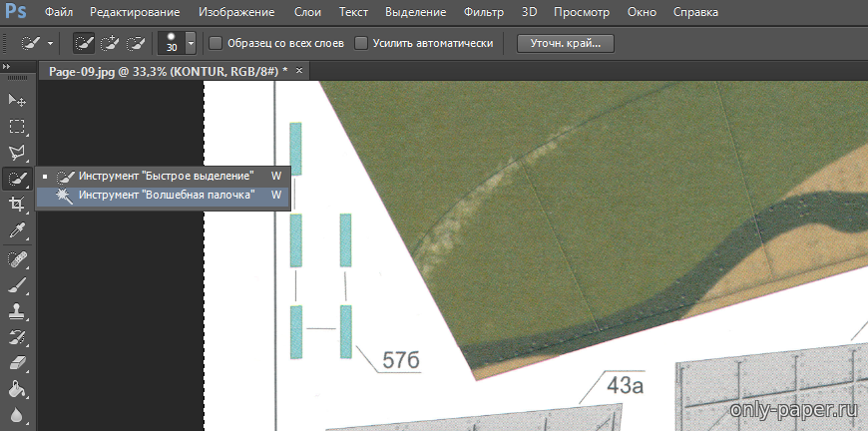The image size is (868, 431).
Task: Select the Healing Brush tool
Action: (17, 259)
